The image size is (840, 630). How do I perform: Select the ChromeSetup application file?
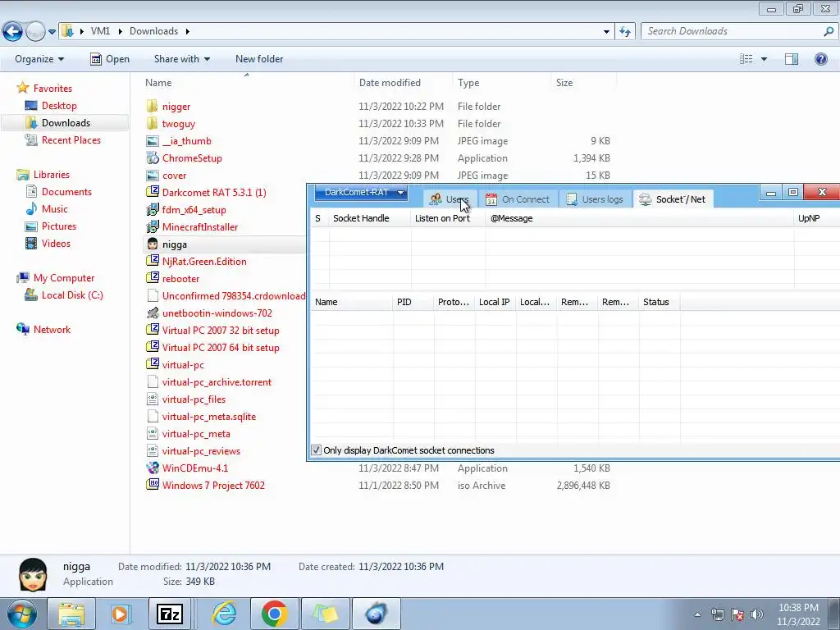pyautogui.click(x=192, y=158)
